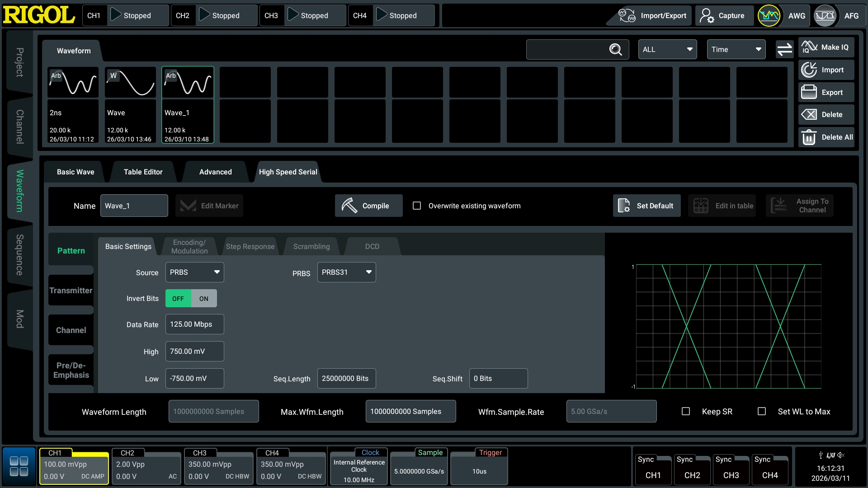Image resolution: width=868 pixels, height=488 pixels.
Task: Open the ALL filter dropdown
Action: 667,50
